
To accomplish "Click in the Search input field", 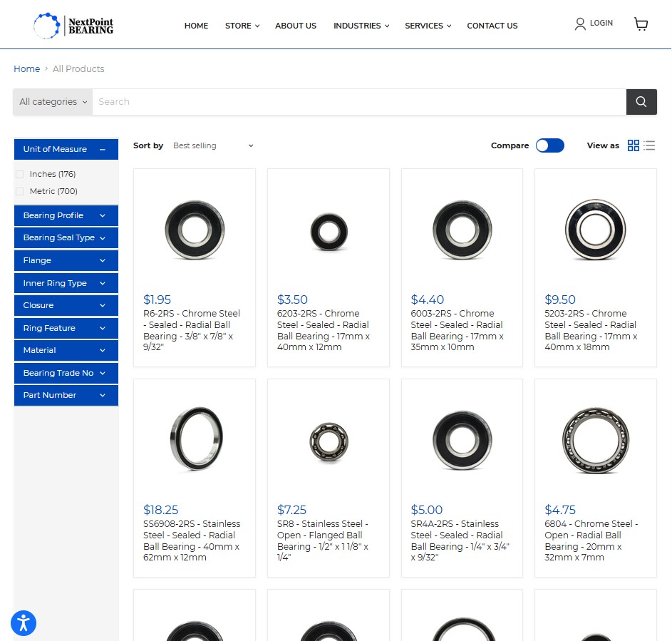I will [x=359, y=102].
